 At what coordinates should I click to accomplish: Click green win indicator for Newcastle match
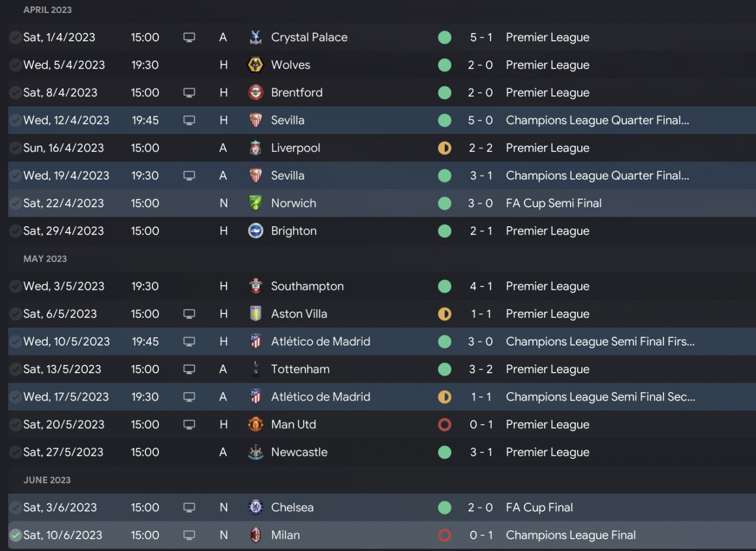click(x=445, y=452)
